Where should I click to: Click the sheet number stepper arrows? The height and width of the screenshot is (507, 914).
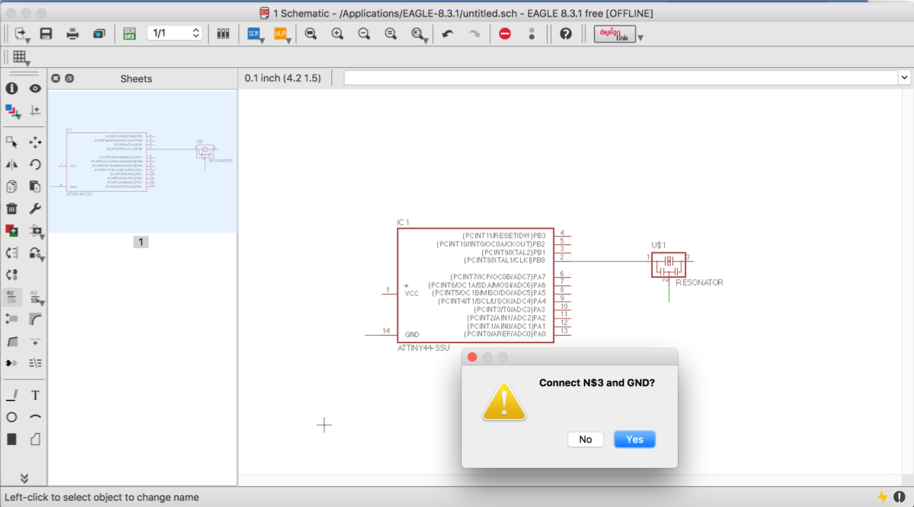point(196,33)
